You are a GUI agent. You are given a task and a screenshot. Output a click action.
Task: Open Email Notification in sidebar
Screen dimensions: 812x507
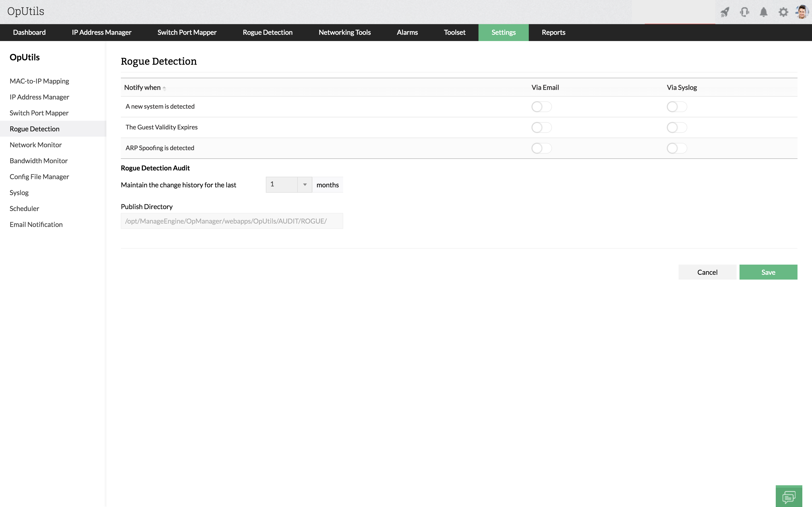[x=36, y=224]
